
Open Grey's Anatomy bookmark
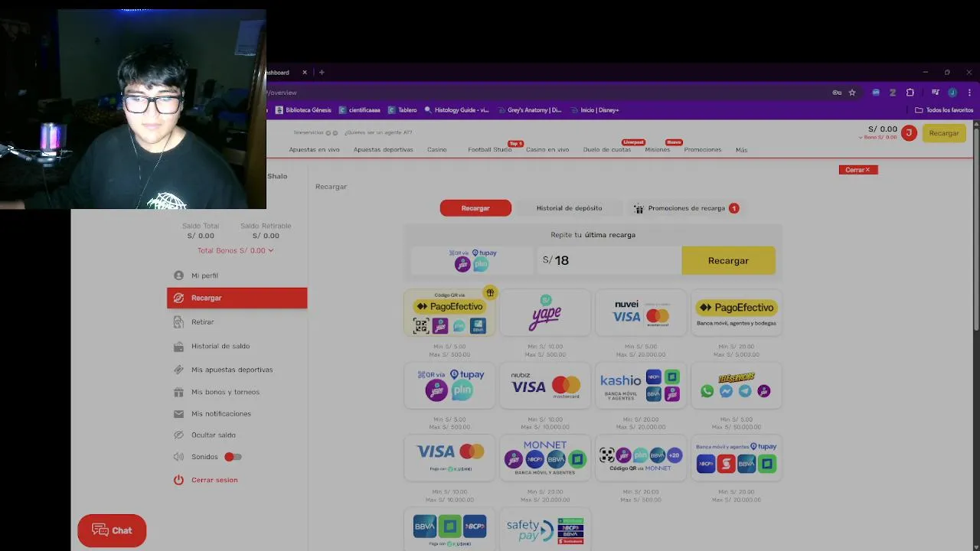click(530, 110)
